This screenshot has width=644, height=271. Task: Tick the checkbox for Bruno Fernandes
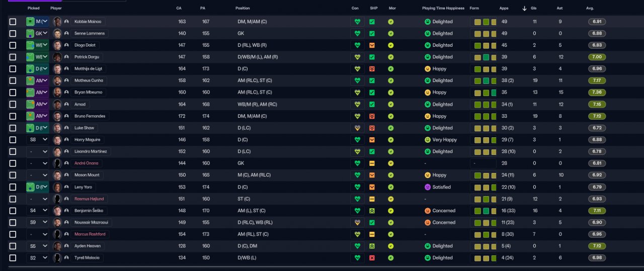(13, 116)
